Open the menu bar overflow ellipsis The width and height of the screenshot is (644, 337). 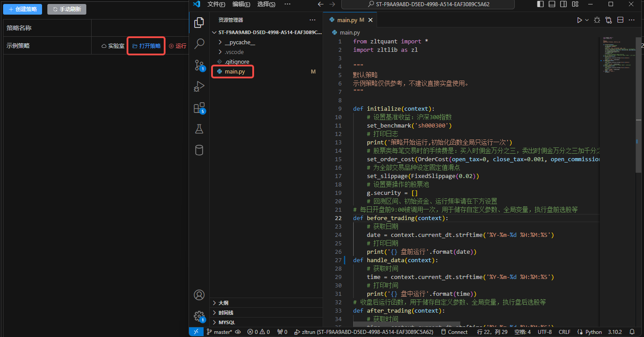[x=287, y=4]
